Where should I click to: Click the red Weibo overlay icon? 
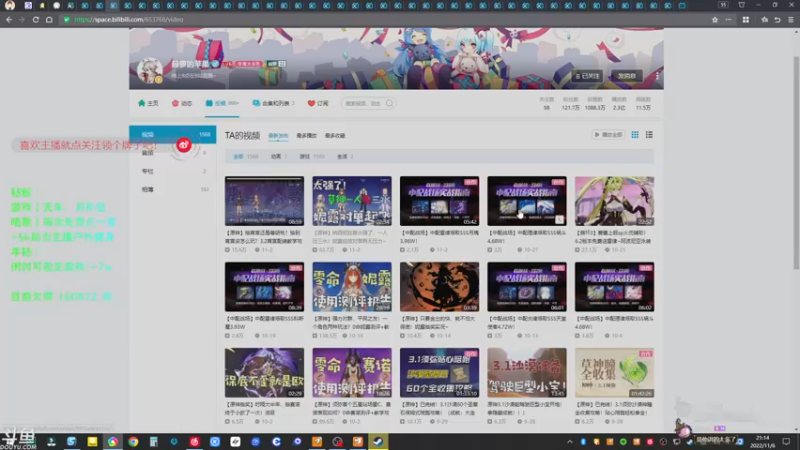(x=184, y=145)
